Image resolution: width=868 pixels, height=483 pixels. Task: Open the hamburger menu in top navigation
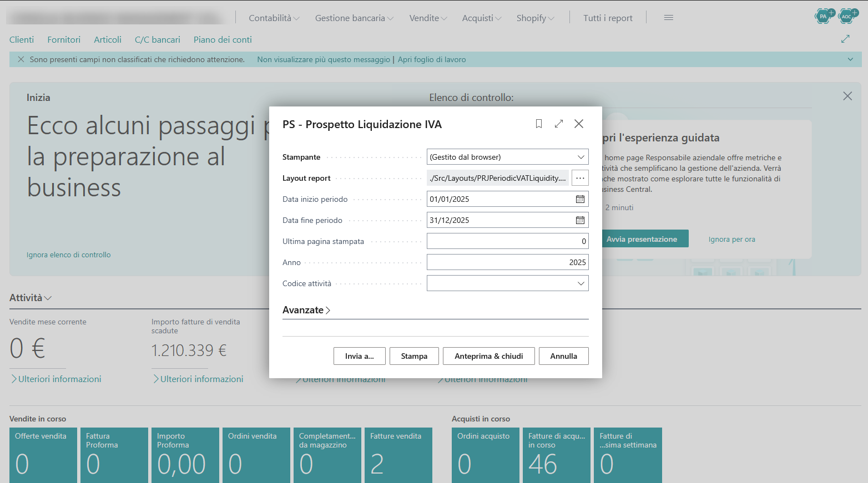669,18
